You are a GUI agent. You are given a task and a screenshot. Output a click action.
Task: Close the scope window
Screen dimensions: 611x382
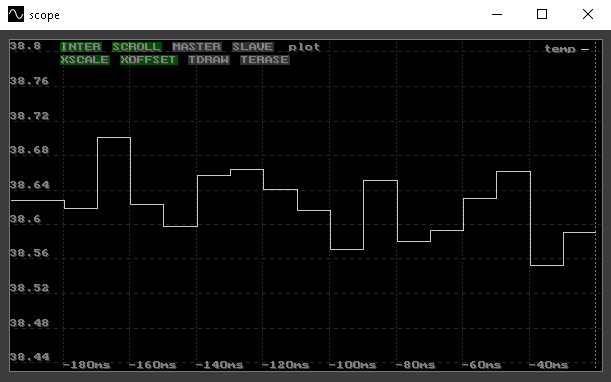point(588,15)
